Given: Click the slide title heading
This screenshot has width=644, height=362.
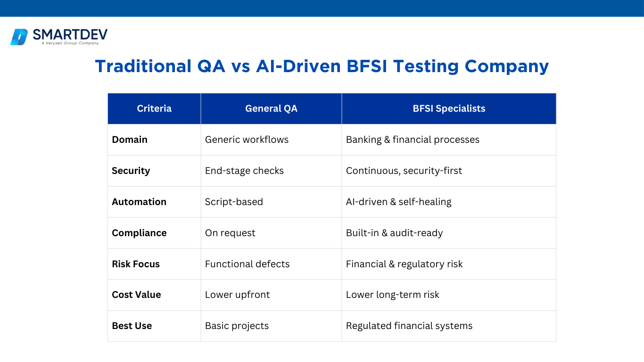Looking at the screenshot, I should pyautogui.click(x=322, y=66).
